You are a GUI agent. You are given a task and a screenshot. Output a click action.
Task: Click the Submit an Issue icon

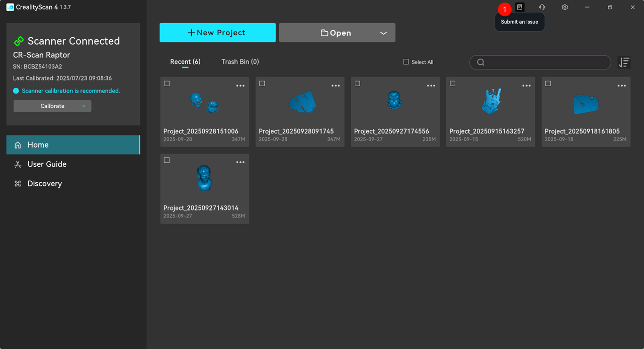click(520, 8)
